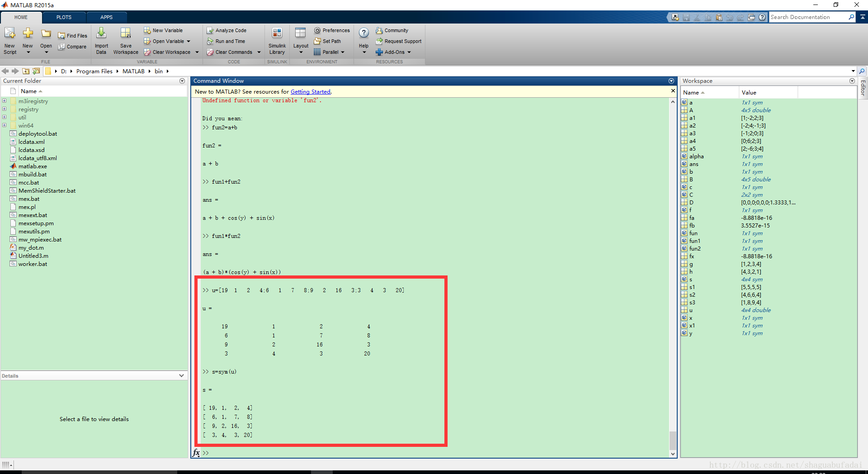Open the Clear Workspace dropdown arrow

(197, 52)
